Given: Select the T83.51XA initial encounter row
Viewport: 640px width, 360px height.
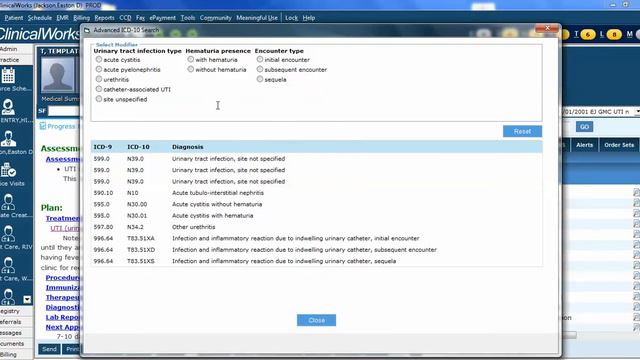Looking at the screenshot, I should click(317, 238).
